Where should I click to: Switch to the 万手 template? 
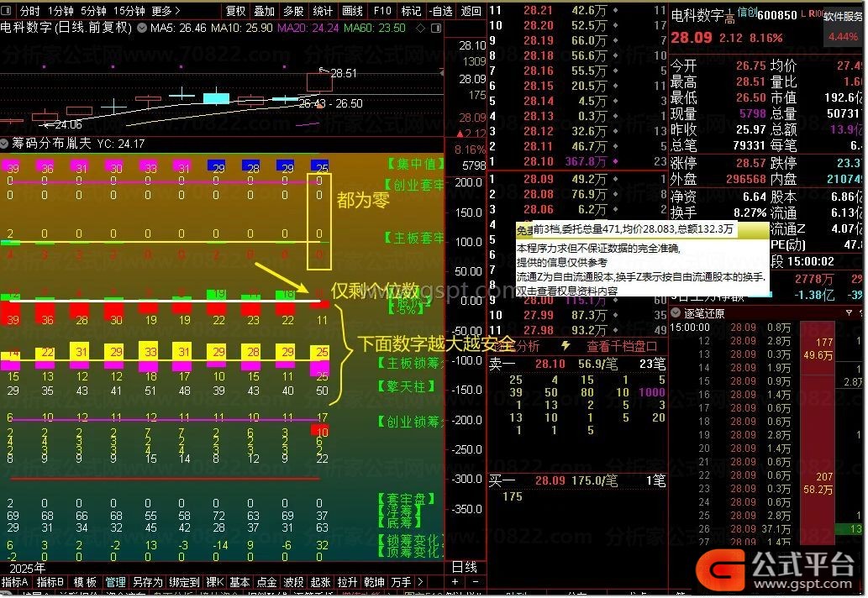point(401,582)
